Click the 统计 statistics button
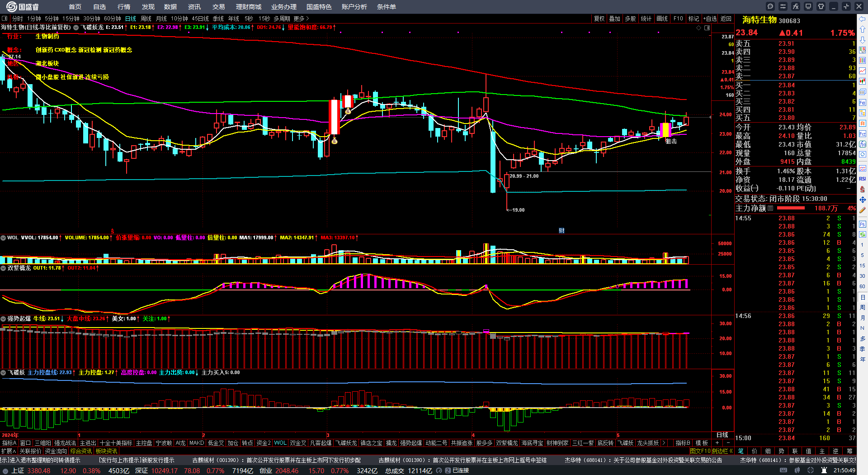Image resolution: width=868 pixels, height=475 pixels. coord(646,19)
